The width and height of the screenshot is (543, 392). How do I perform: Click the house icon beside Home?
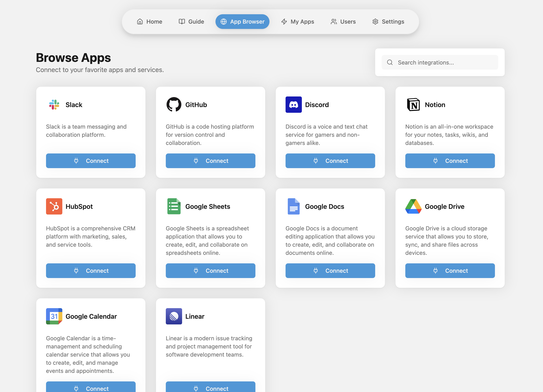[x=140, y=22]
